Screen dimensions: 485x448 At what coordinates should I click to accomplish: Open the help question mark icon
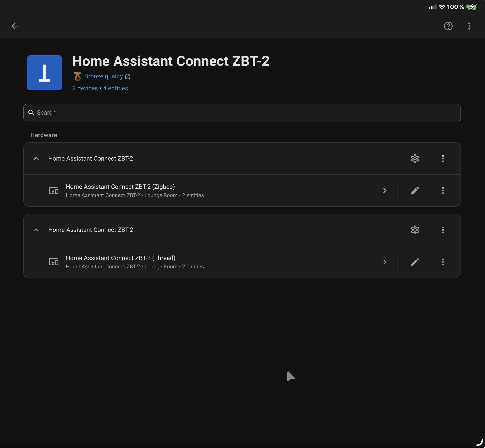[x=448, y=26]
